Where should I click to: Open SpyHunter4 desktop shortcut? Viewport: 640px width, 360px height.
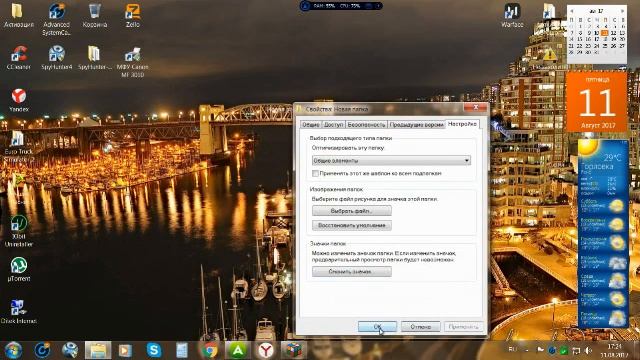[57, 58]
